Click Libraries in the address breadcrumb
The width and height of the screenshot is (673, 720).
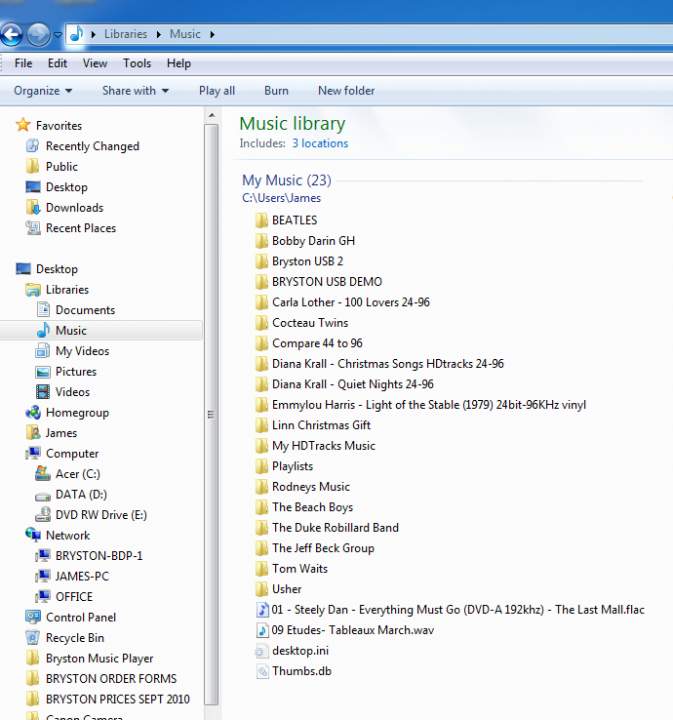click(x=125, y=34)
